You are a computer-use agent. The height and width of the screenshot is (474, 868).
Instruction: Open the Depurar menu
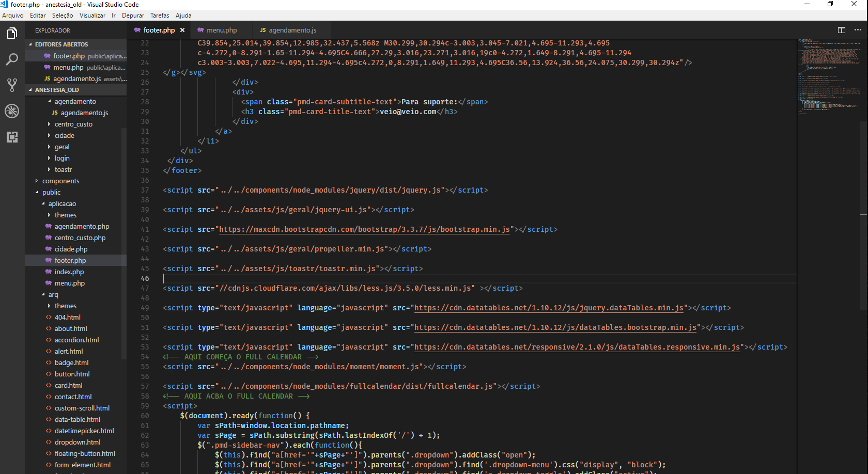click(133, 15)
